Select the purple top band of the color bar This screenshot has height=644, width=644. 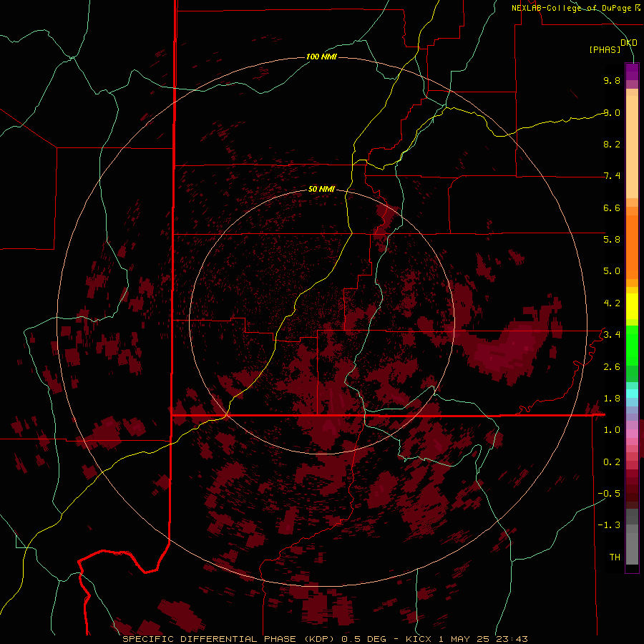click(632, 72)
